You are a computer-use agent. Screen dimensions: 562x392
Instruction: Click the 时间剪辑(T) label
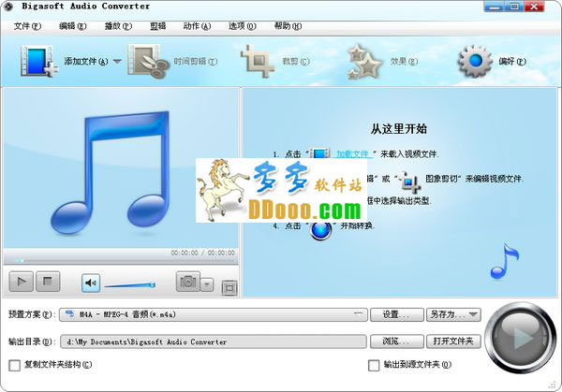coord(196,62)
